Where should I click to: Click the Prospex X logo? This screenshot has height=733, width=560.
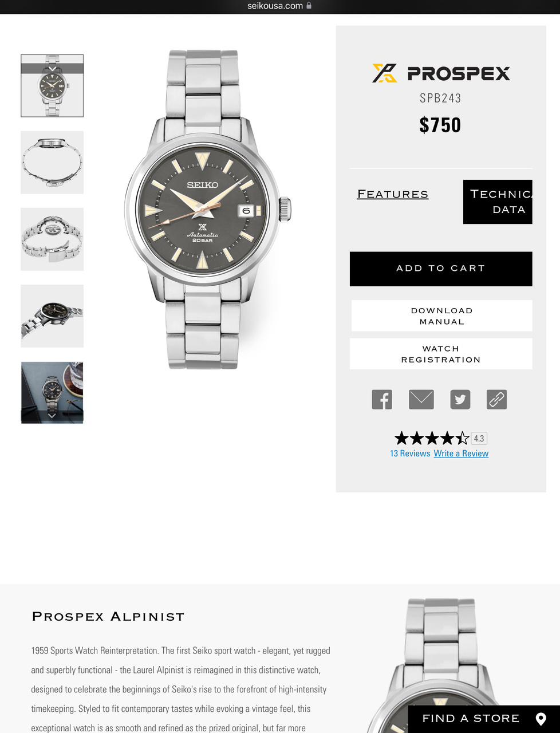pos(385,73)
